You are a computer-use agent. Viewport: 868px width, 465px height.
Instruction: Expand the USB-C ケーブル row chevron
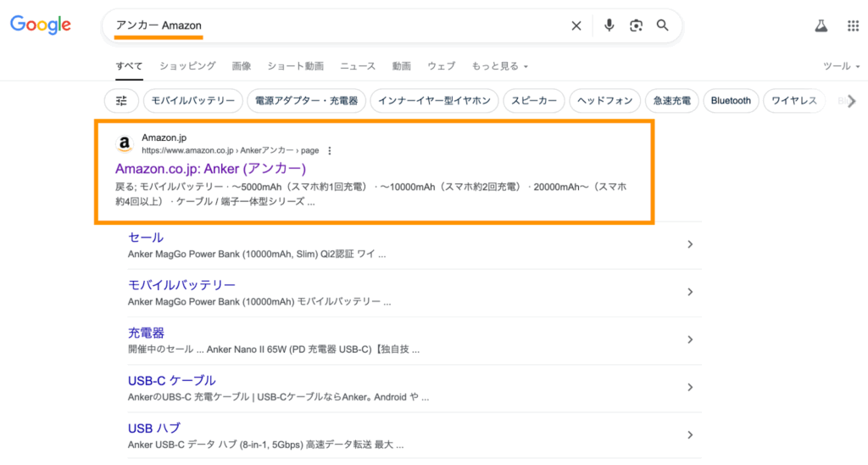[690, 388]
